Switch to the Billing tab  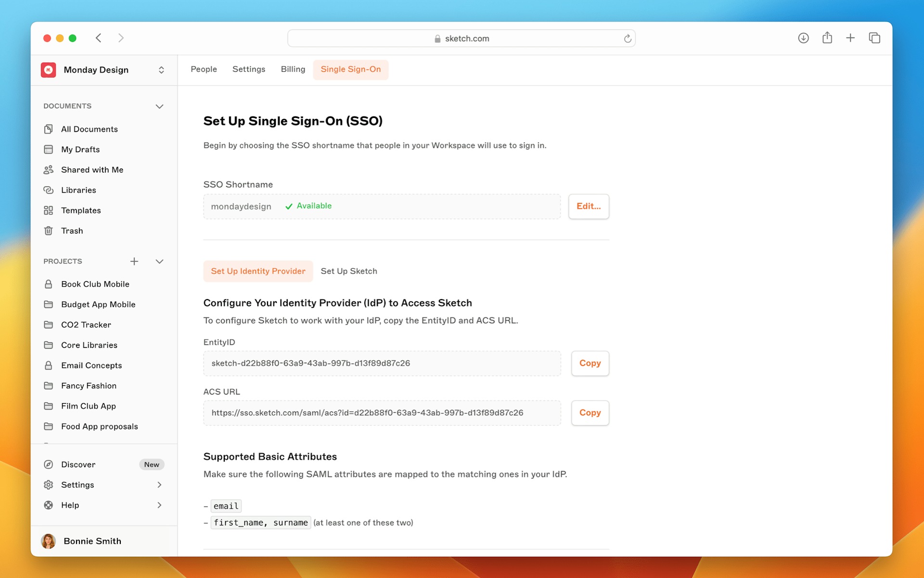(x=293, y=69)
